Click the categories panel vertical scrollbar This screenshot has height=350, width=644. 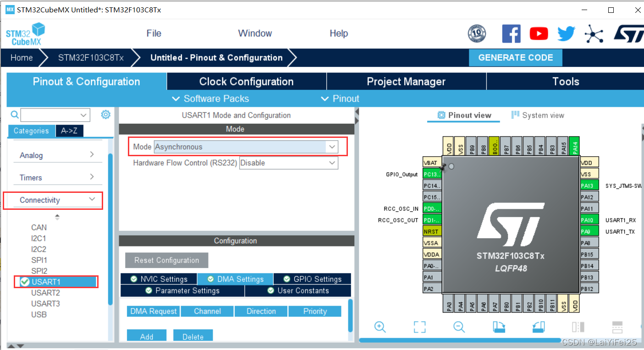pos(110,229)
